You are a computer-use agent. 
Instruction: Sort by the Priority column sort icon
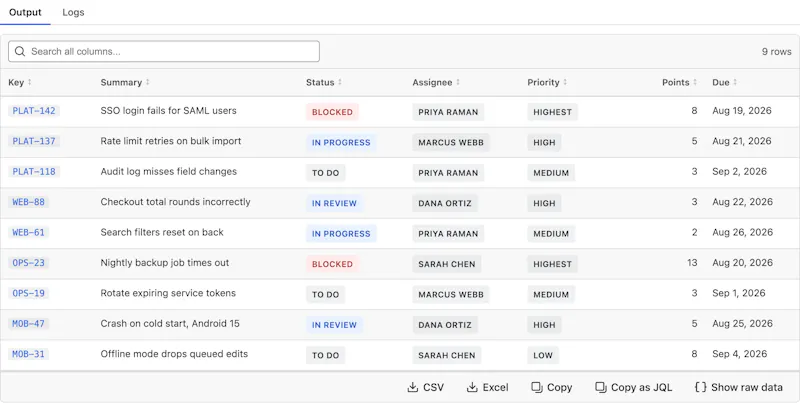point(565,82)
